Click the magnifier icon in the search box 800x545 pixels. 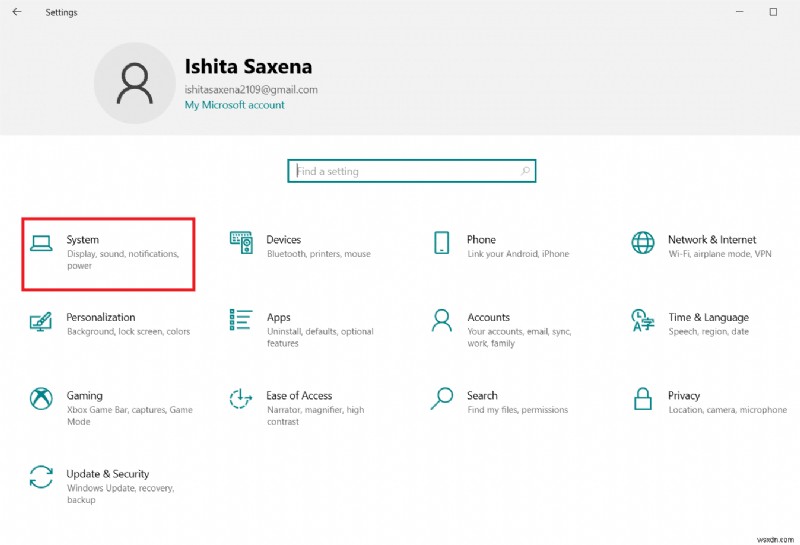pyautogui.click(x=525, y=171)
